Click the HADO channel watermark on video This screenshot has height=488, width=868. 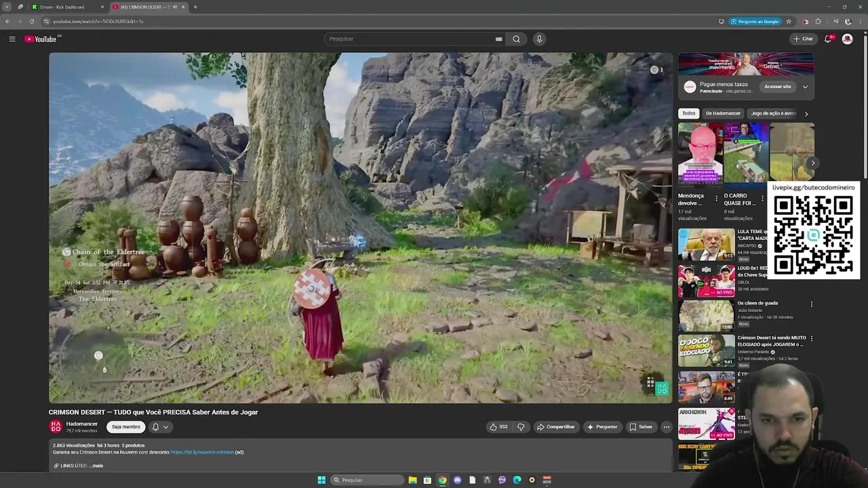coord(662,388)
